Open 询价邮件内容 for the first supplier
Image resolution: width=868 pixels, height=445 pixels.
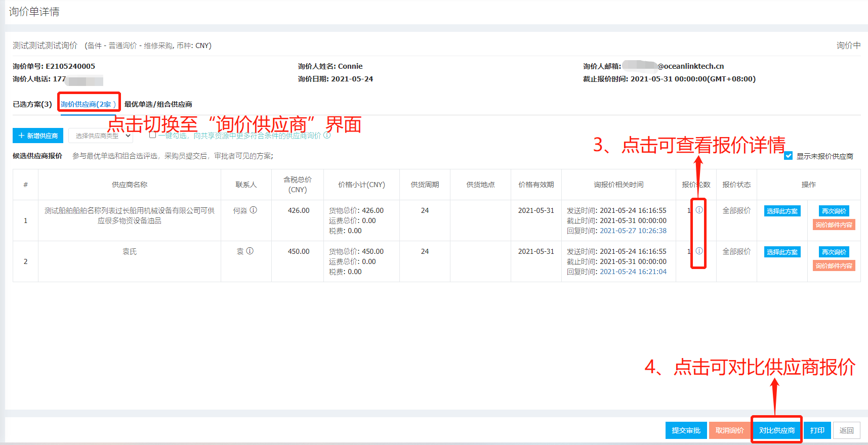click(834, 225)
